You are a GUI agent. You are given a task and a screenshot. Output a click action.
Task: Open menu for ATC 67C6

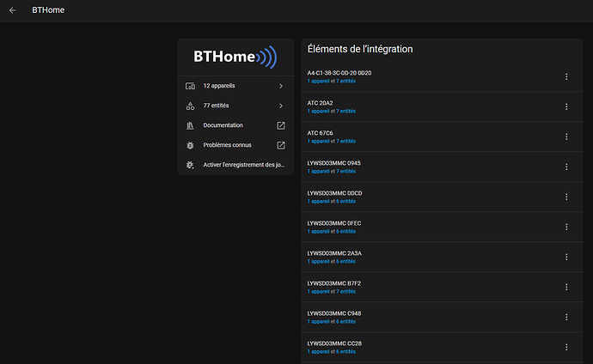pos(566,136)
